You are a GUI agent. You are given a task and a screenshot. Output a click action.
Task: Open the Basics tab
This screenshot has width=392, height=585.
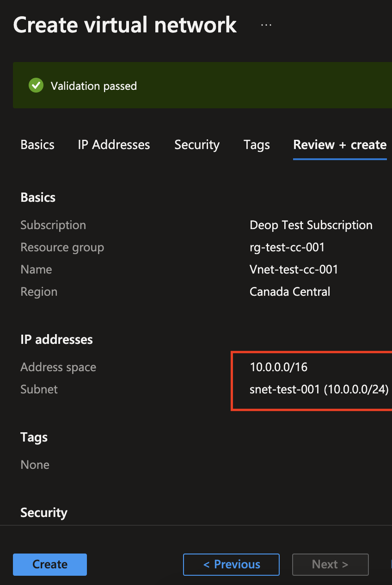click(x=37, y=145)
